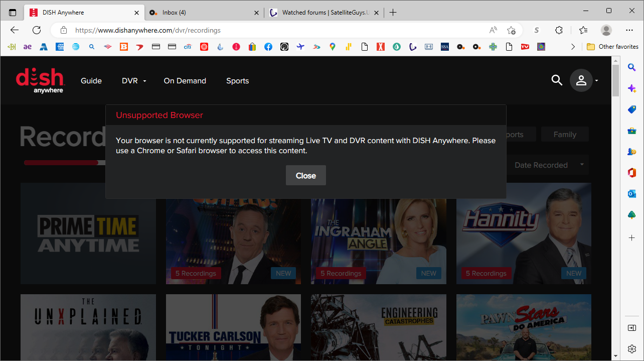Viewport: 644px width, 361px height.
Task: Select the Family filter button
Action: (565, 134)
